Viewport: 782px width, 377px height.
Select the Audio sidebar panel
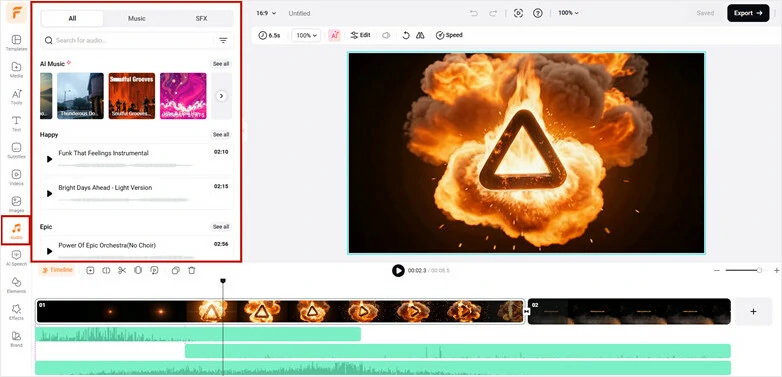click(16, 231)
